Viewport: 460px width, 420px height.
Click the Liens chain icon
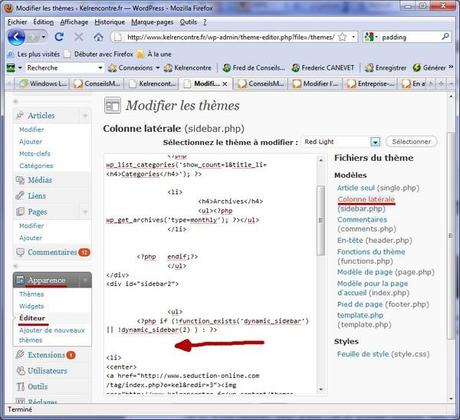tap(20, 196)
